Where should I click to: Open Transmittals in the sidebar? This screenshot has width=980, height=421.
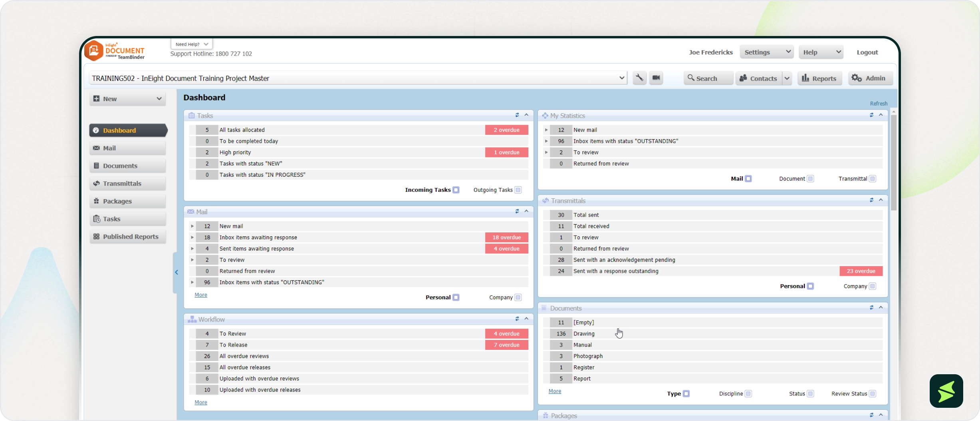(128, 184)
